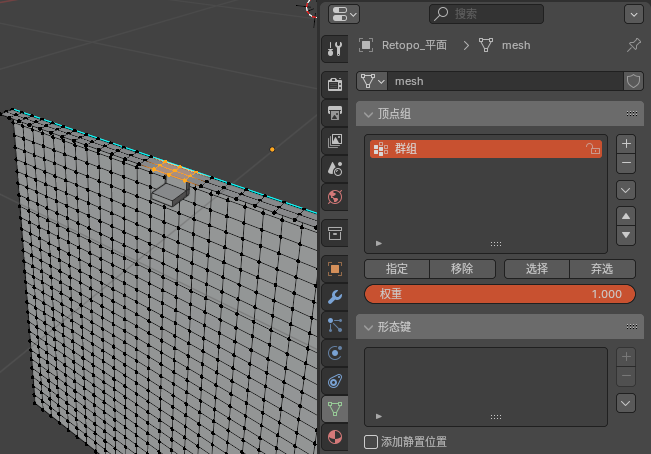Image resolution: width=651 pixels, height=454 pixels.
Task: Open the World properties tab
Action: [x=335, y=197]
